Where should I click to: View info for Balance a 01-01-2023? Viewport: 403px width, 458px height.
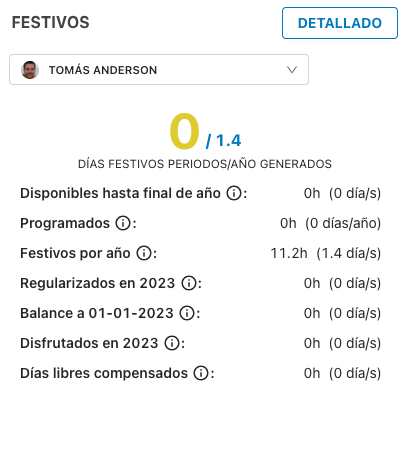tap(187, 313)
